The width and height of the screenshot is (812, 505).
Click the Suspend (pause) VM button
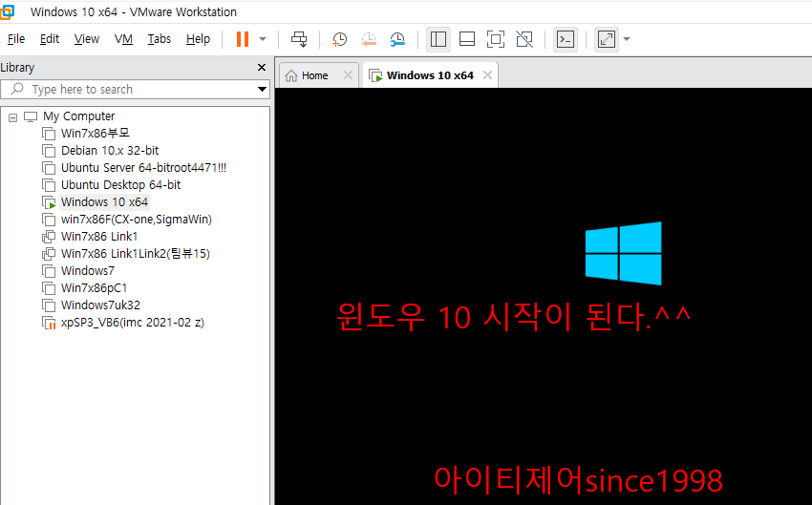pos(243,39)
